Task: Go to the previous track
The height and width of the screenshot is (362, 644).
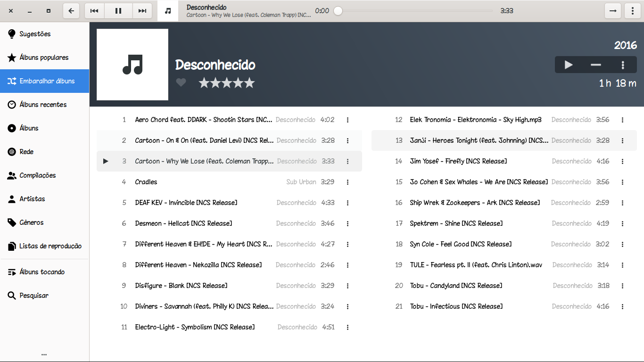Action: click(x=94, y=11)
